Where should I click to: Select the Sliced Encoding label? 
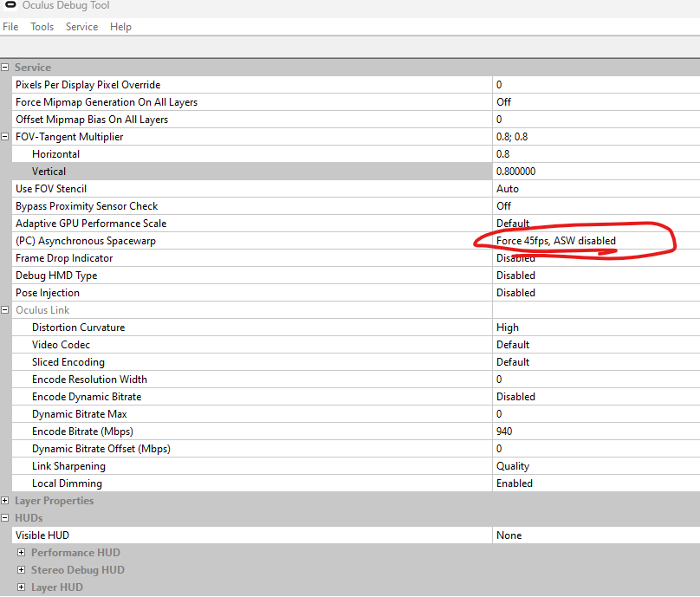tap(68, 362)
